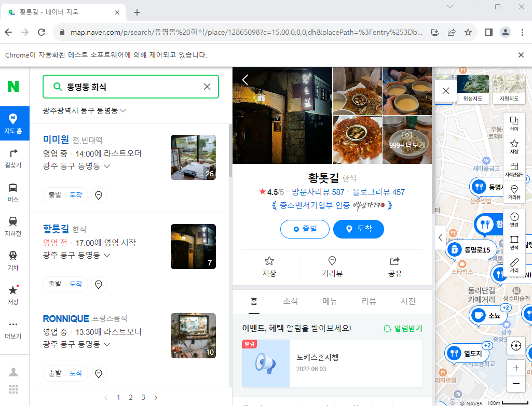Viewport: 532px width, 406px height.
Task: Open the 기차 train panel
Action: pyautogui.click(x=13, y=261)
